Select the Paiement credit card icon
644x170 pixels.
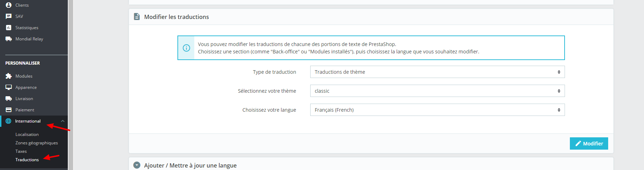8,110
